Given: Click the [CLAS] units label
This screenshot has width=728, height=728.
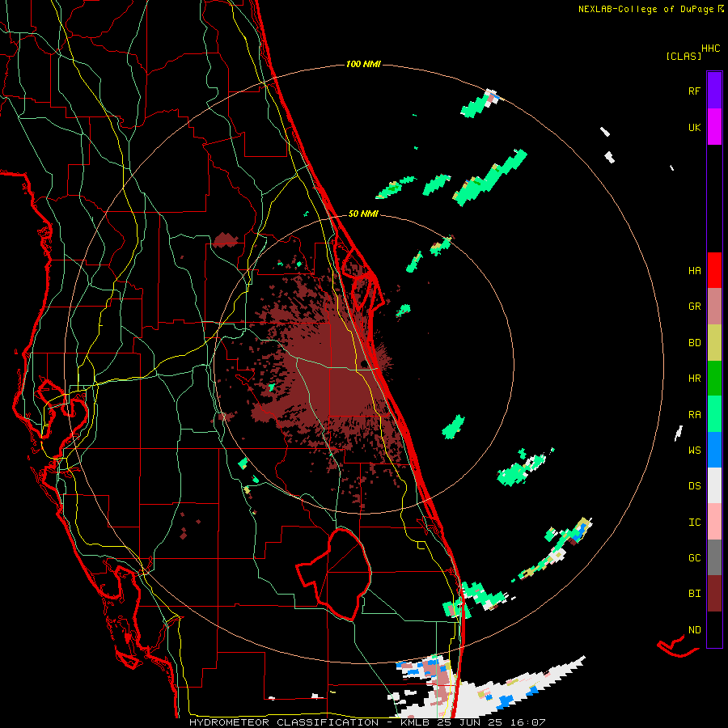Looking at the screenshot, I should click(x=684, y=56).
